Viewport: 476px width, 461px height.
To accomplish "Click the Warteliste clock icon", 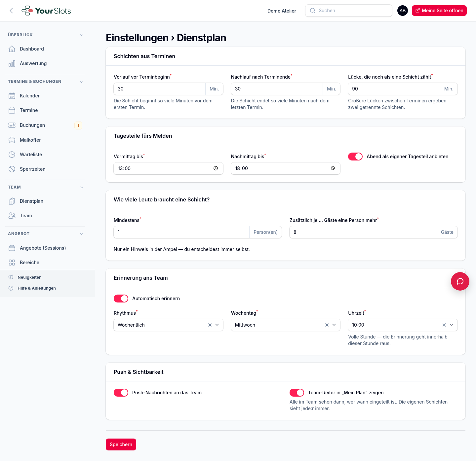I will pyautogui.click(x=12, y=155).
